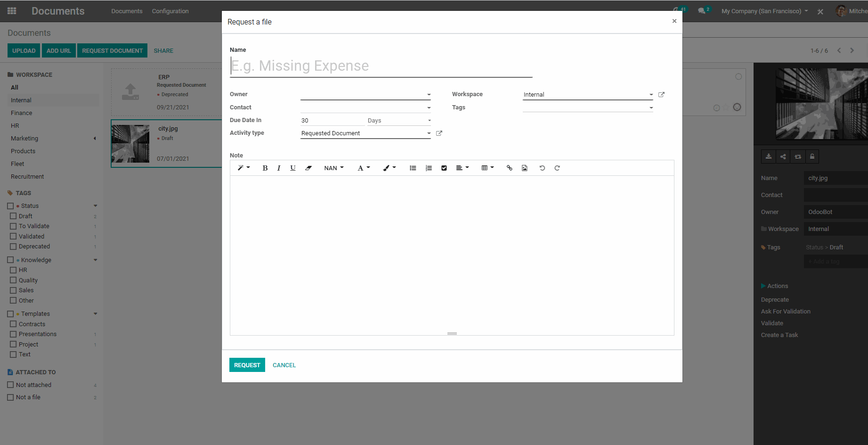The height and width of the screenshot is (445, 868).
Task: Check the Validated tag checkbox
Action: pos(13,236)
